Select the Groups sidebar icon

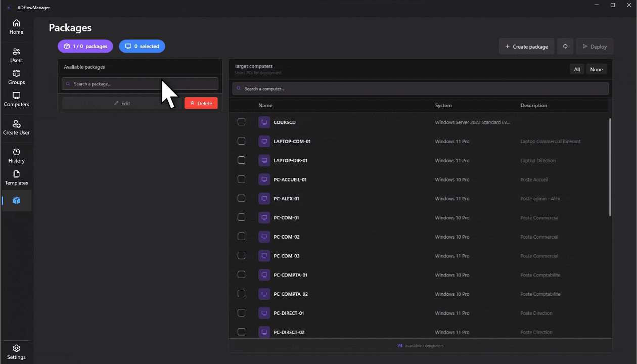pyautogui.click(x=17, y=74)
